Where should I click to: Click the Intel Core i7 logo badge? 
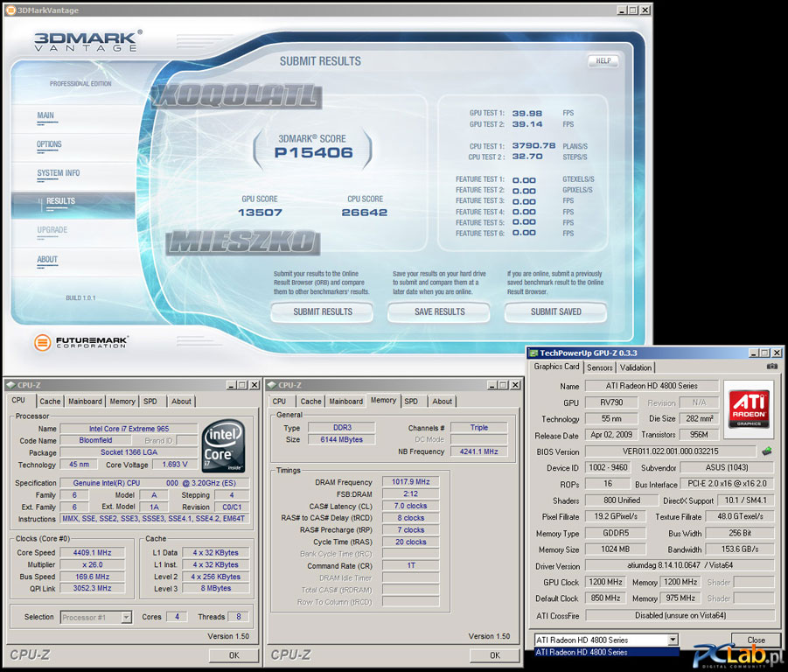click(x=223, y=444)
